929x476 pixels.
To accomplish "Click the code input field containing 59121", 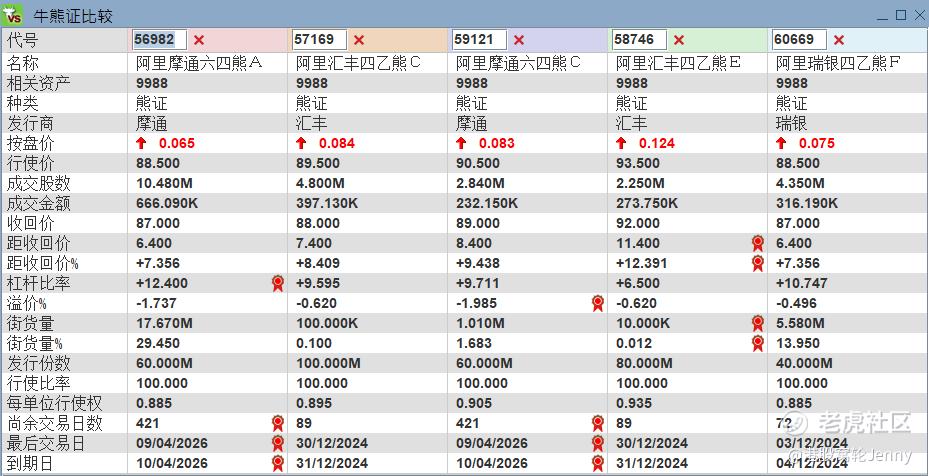I will coord(479,40).
